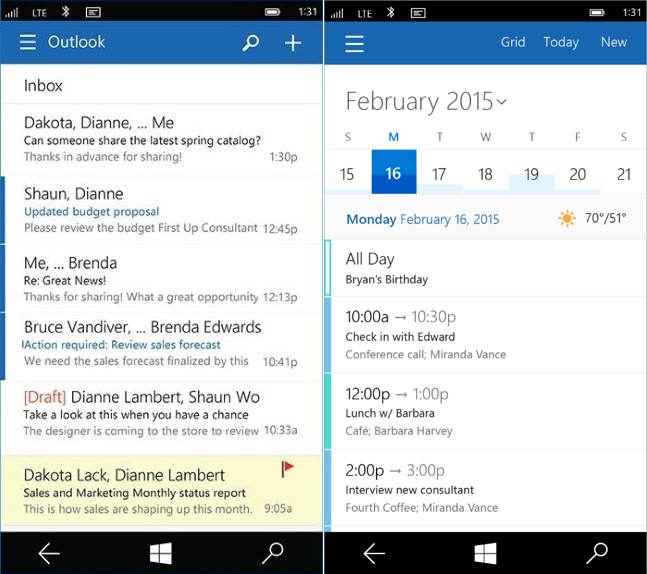The width and height of the screenshot is (647, 574).
Task: Tap the search magnifier in Outlook header
Action: tap(250, 43)
